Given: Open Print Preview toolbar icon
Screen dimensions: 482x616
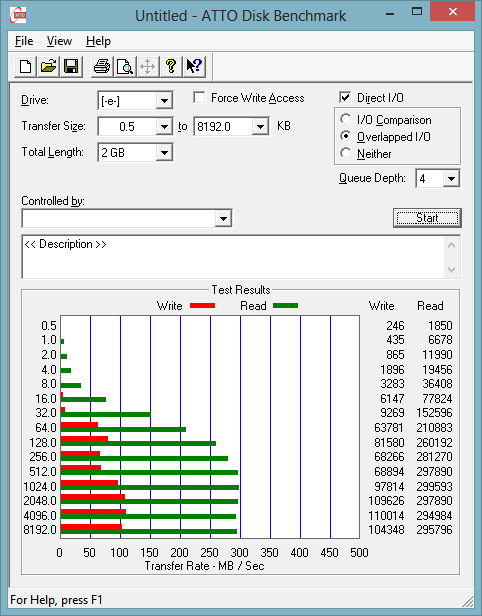Looking at the screenshot, I should [125, 66].
